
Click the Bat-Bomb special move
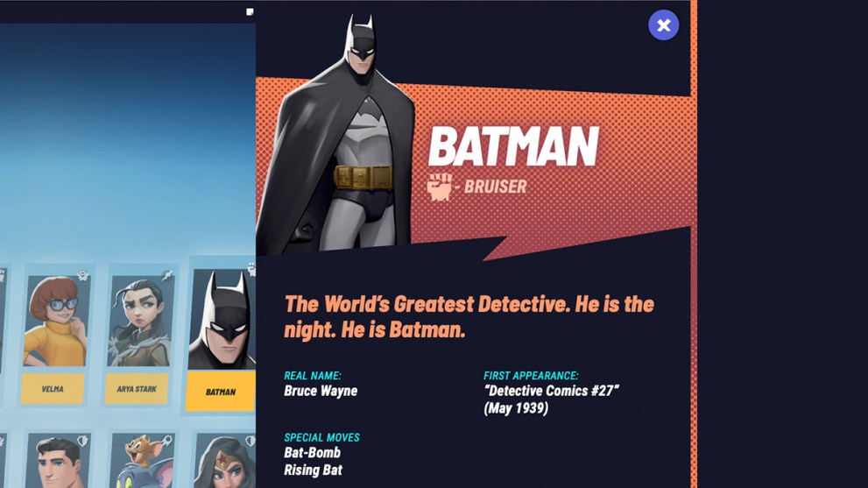coord(312,453)
